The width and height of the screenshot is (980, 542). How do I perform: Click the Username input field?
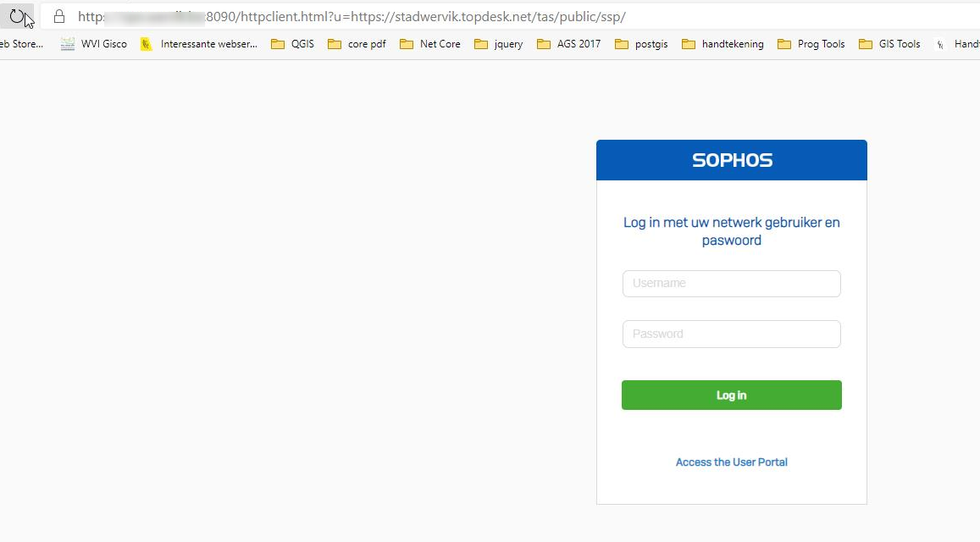(x=731, y=283)
